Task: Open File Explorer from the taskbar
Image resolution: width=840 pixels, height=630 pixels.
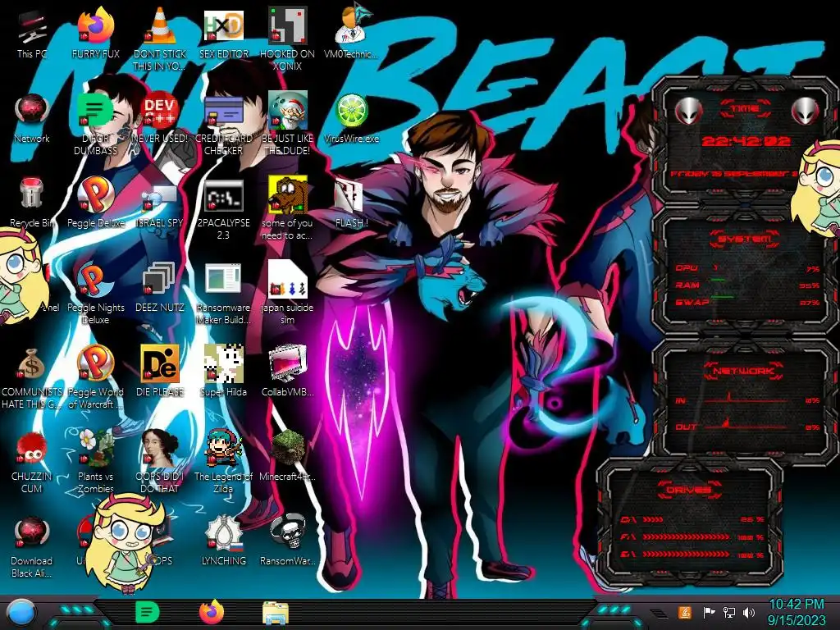Action: (276, 613)
